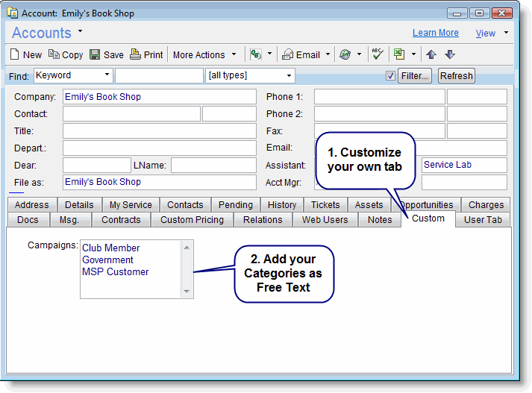The width and height of the screenshot is (532, 393).
Task: Click the Company name input field
Action: (x=159, y=97)
